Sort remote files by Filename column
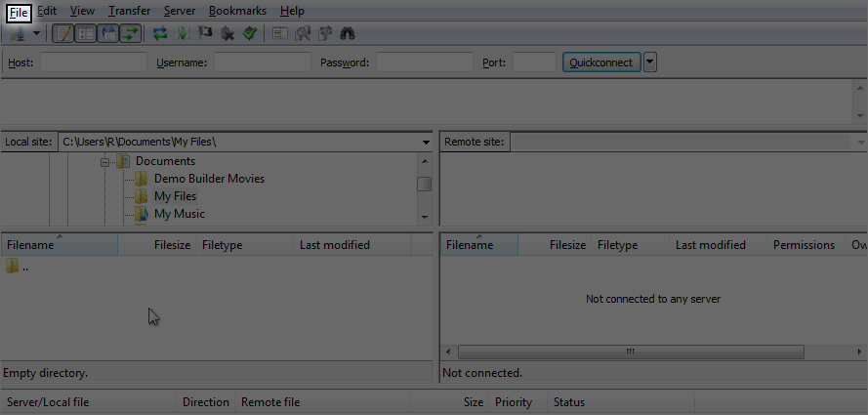 coord(479,244)
